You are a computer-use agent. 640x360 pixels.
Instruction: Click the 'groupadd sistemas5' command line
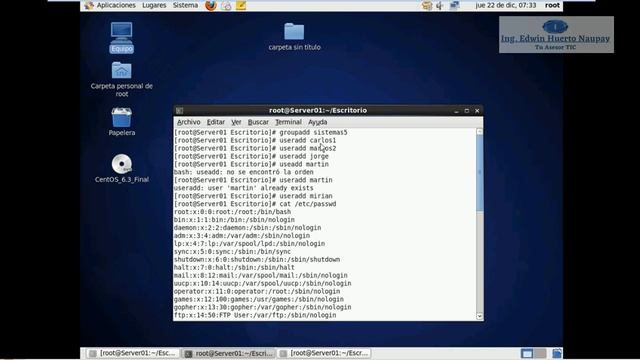tap(260, 132)
